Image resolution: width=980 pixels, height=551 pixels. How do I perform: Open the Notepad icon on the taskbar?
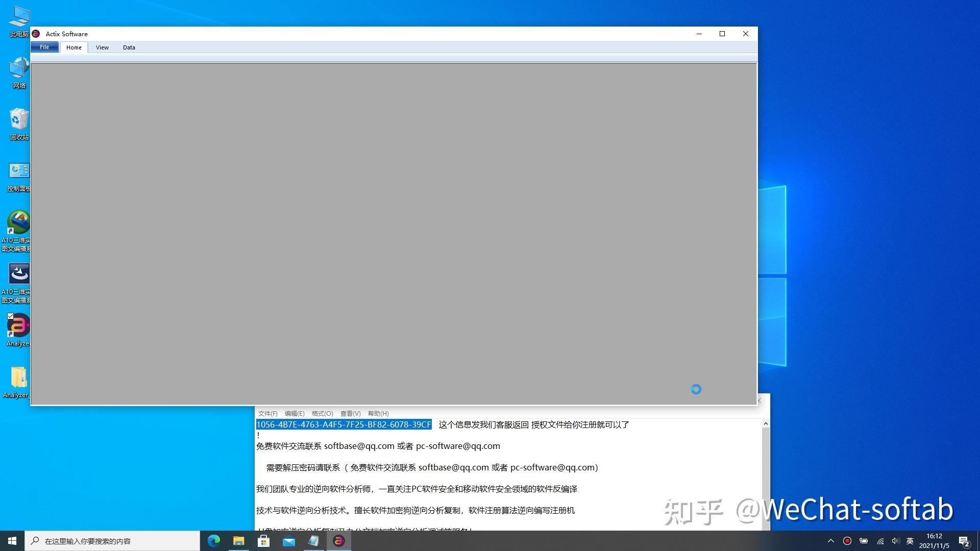pos(314,541)
